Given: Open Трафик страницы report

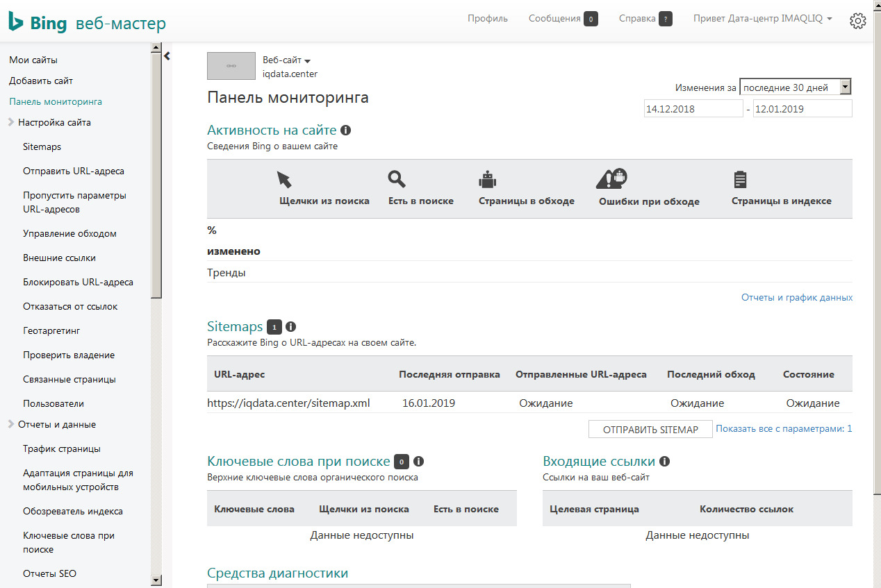Looking at the screenshot, I should 62,448.
